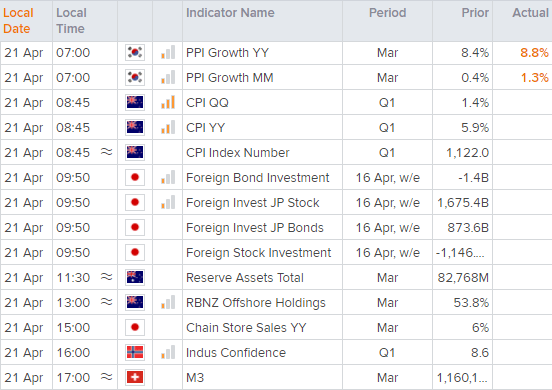Image resolution: width=552 pixels, height=390 pixels.
Task: Click South Korea flag on PPI Growth YY row
Action: tap(135, 53)
